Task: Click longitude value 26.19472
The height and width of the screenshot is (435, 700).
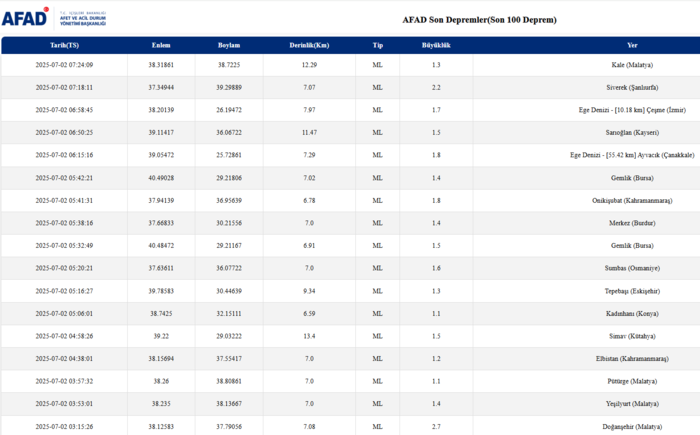Action: tap(229, 110)
